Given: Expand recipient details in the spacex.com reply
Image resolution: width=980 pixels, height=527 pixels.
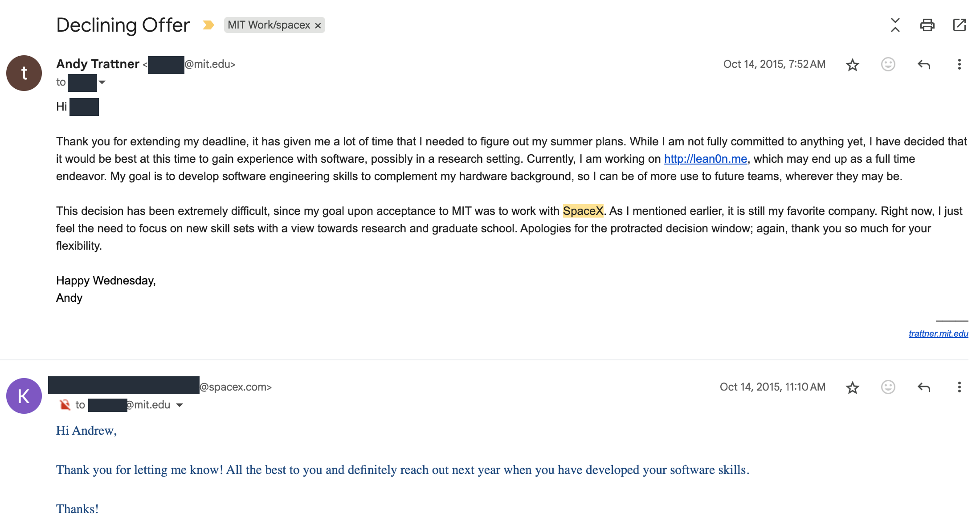Looking at the screenshot, I should pos(180,405).
